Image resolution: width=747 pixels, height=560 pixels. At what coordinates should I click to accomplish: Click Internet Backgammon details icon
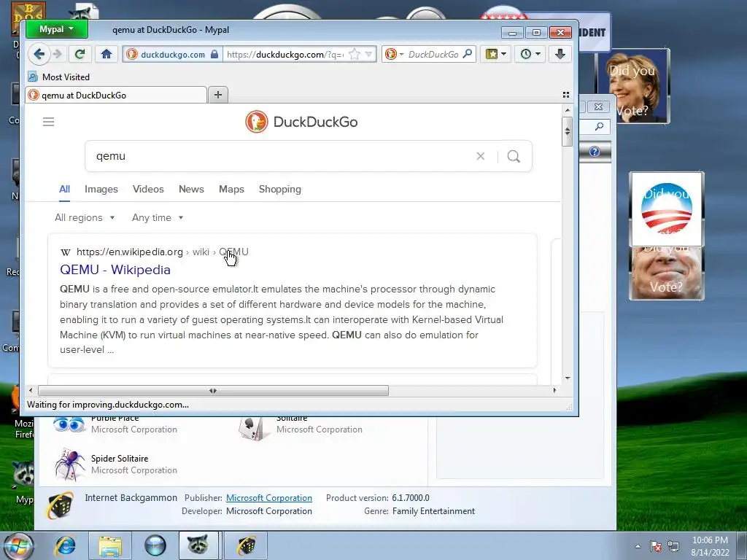pos(60,505)
